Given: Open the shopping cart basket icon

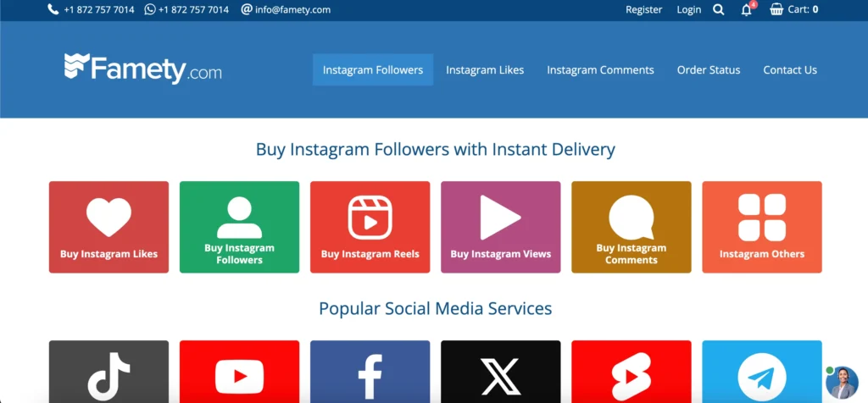Looking at the screenshot, I should pos(776,9).
